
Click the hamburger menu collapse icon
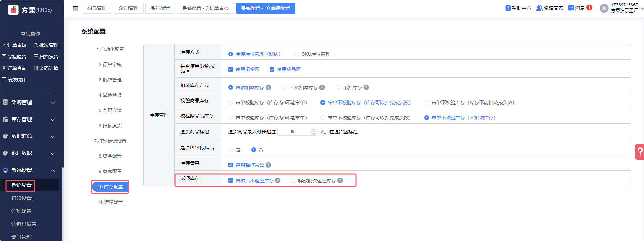pos(75,8)
